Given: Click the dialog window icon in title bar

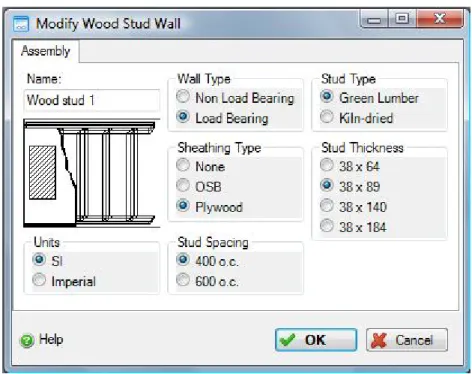Looking at the screenshot, I should click(21, 24).
